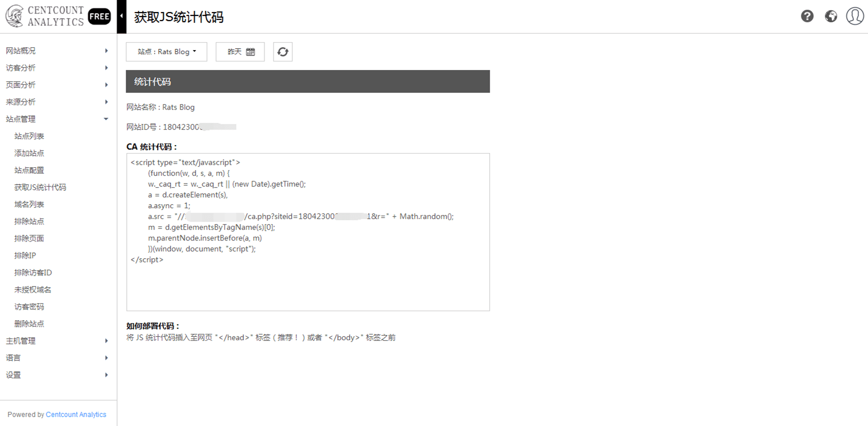Image resolution: width=868 pixels, height=426 pixels.
Task: Expand the 页面分析 menu
Action: coord(58,85)
